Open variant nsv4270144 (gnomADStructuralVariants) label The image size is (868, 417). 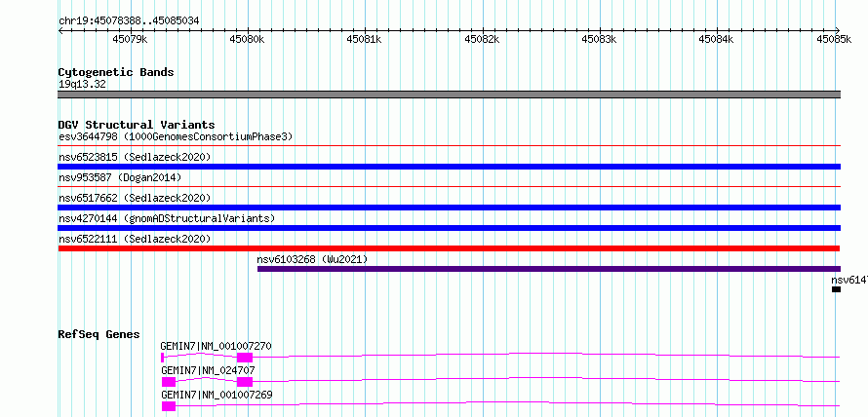(167, 218)
